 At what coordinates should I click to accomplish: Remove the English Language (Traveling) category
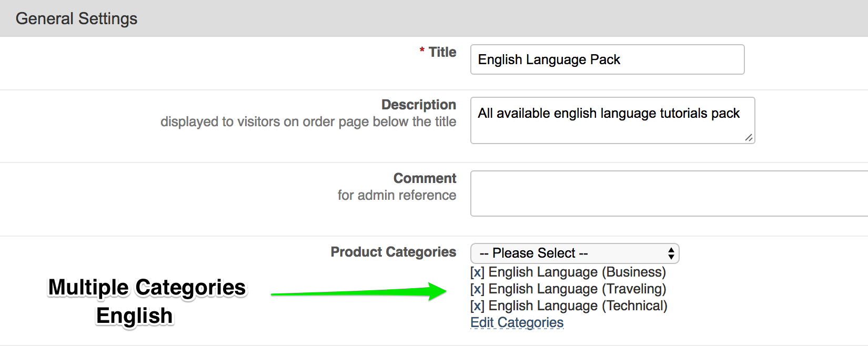pyautogui.click(x=477, y=289)
